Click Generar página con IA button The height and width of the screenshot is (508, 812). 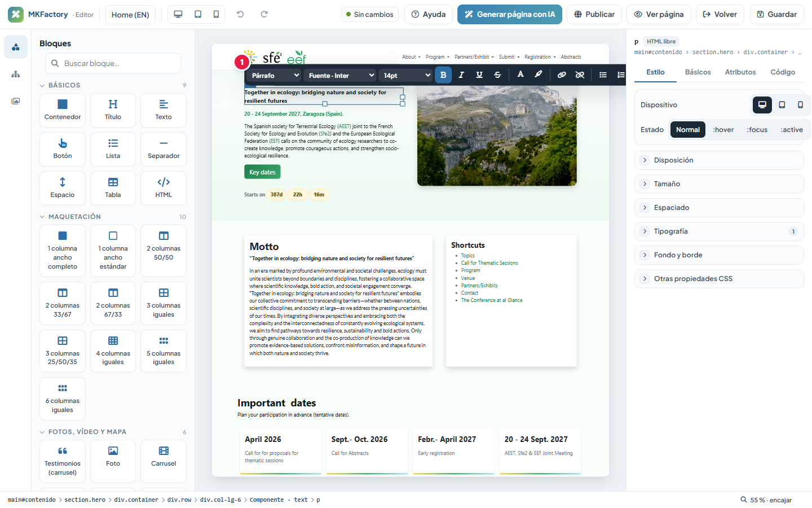click(510, 14)
